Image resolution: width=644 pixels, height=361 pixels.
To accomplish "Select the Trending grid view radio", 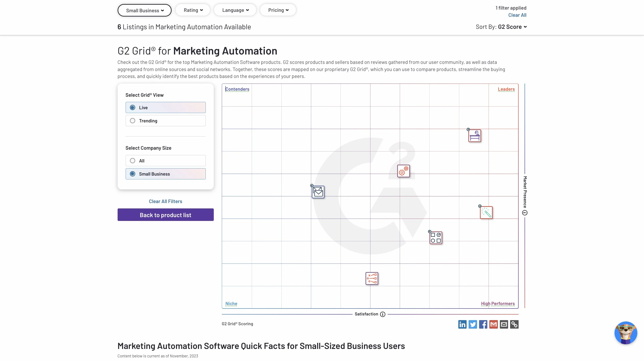I will (166, 121).
